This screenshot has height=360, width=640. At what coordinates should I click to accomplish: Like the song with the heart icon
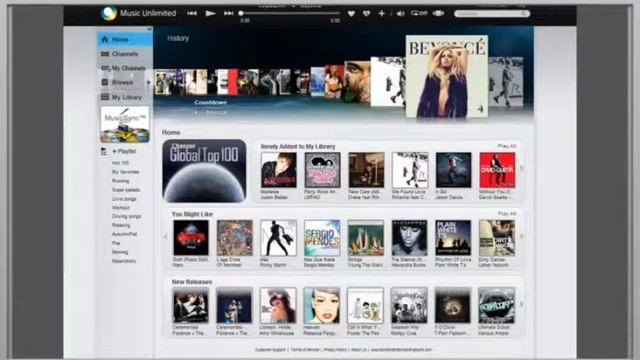pos(351,14)
